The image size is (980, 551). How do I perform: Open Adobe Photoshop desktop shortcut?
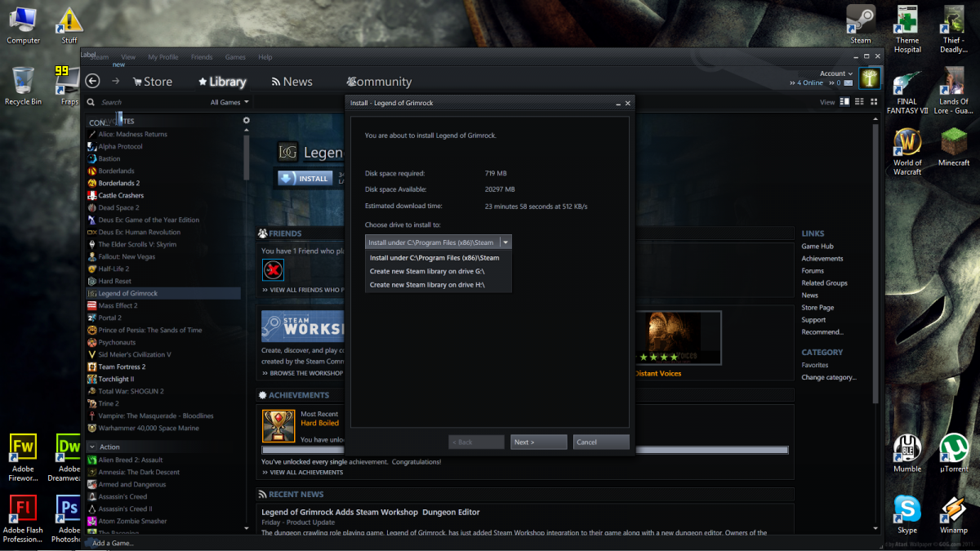click(x=69, y=519)
